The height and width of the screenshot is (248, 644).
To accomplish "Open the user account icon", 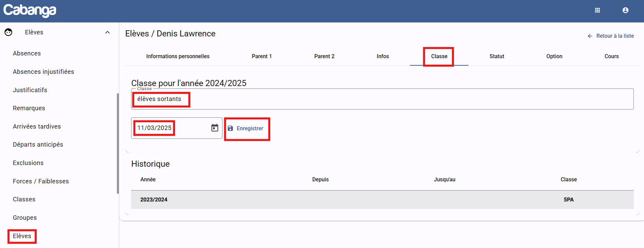I will (625, 10).
